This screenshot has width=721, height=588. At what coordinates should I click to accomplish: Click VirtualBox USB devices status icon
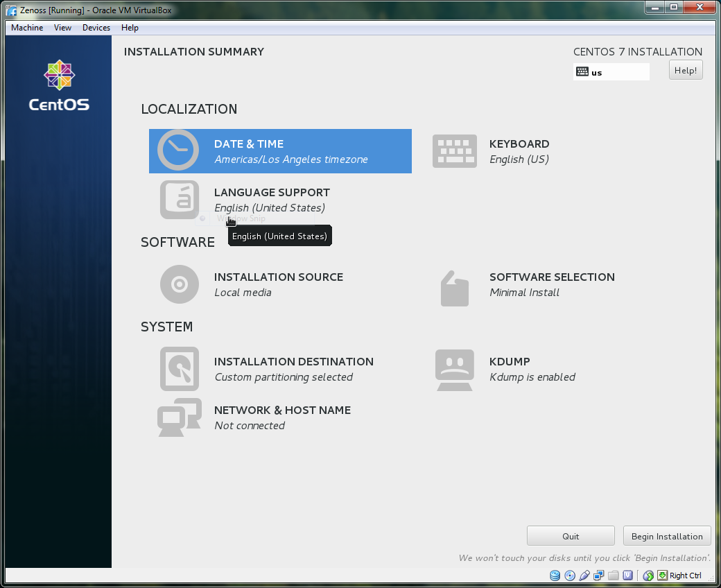pos(584,576)
